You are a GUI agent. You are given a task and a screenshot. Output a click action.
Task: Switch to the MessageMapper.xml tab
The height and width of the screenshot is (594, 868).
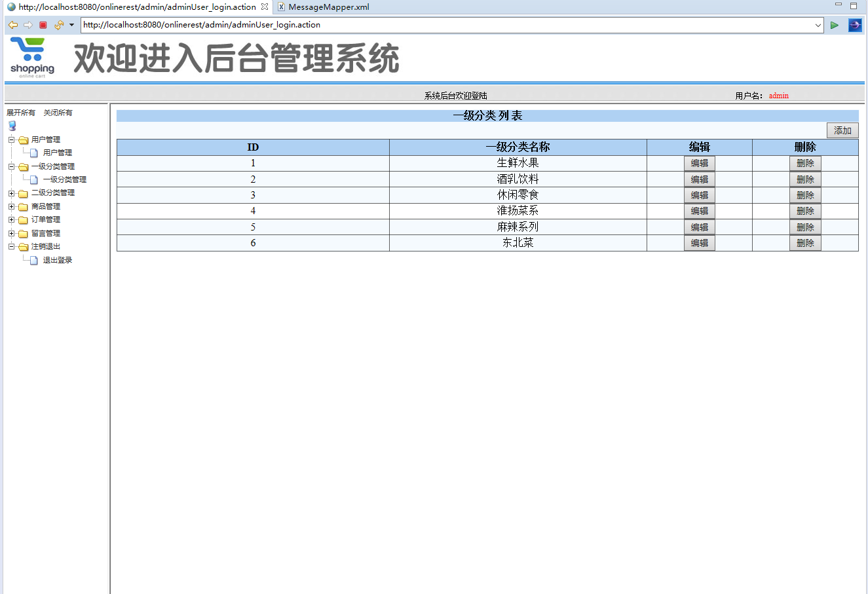(326, 7)
